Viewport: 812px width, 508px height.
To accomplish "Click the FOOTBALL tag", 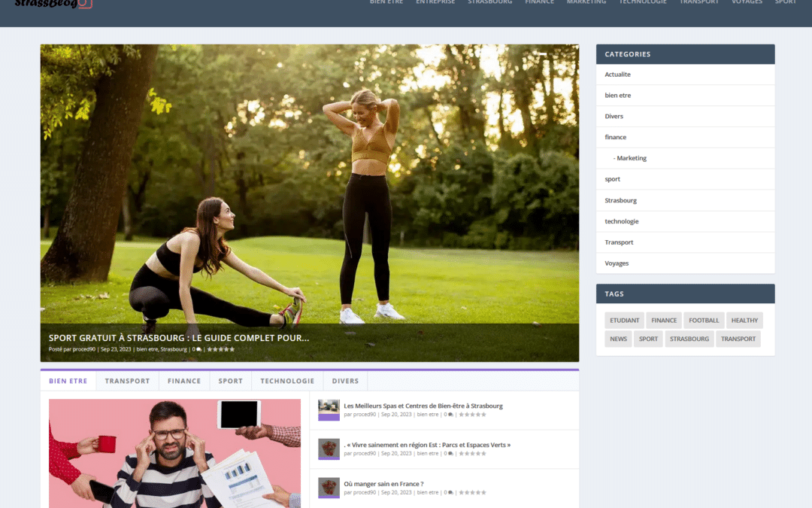I will (703, 320).
